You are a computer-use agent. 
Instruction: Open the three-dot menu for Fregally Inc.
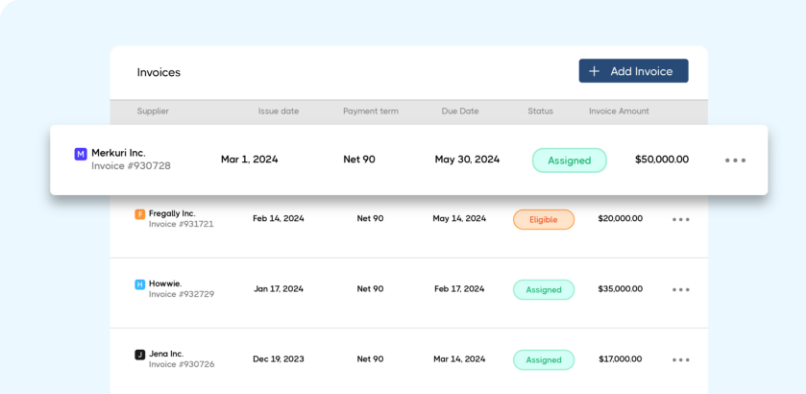tap(681, 220)
